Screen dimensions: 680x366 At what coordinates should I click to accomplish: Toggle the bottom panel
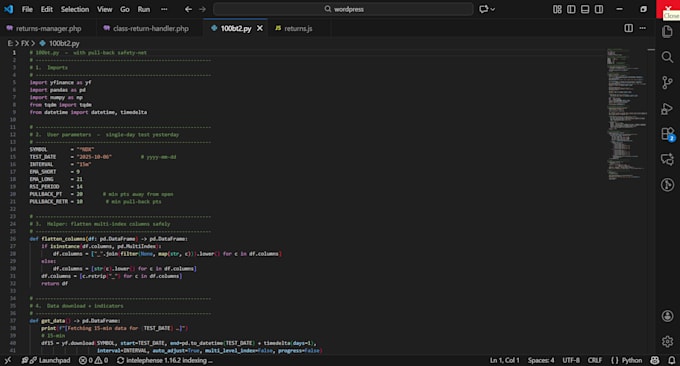pos(585,9)
